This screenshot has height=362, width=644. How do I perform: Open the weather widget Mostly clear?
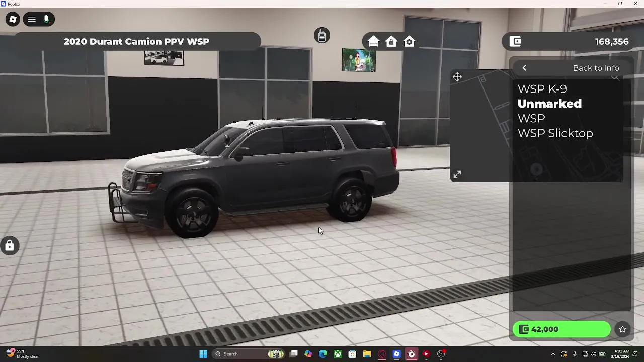[22, 354]
